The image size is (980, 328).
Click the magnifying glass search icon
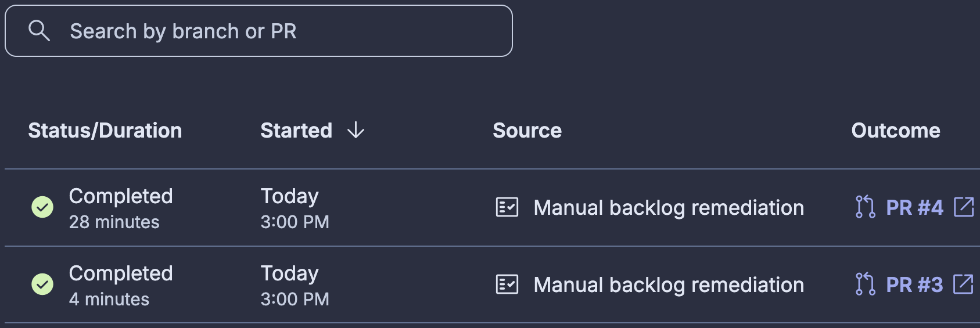click(x=39, y=31)
